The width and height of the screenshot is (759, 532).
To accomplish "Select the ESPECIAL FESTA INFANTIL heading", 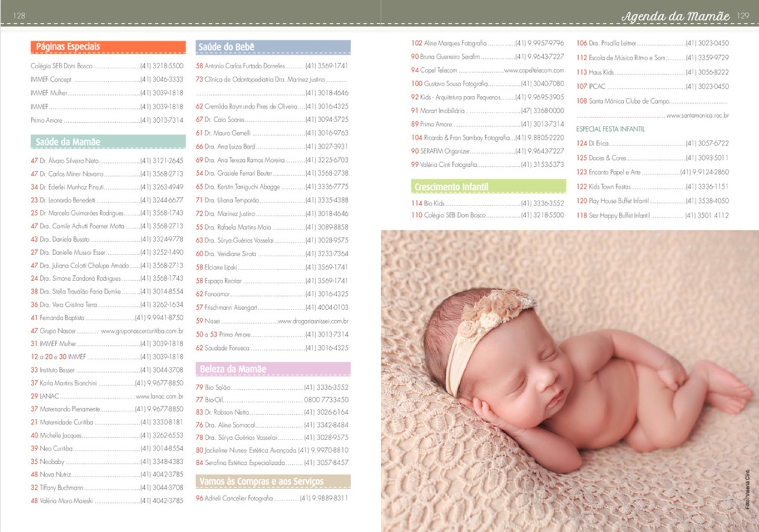I will click(x=610, y=129).
